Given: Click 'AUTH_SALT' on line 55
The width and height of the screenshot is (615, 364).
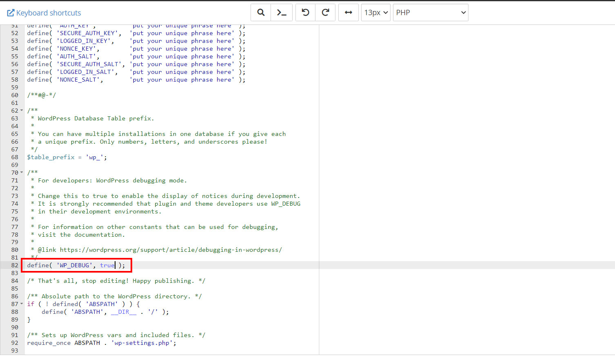Looking at the screenshot, I should pyautogui.click(x=76, y=56).
